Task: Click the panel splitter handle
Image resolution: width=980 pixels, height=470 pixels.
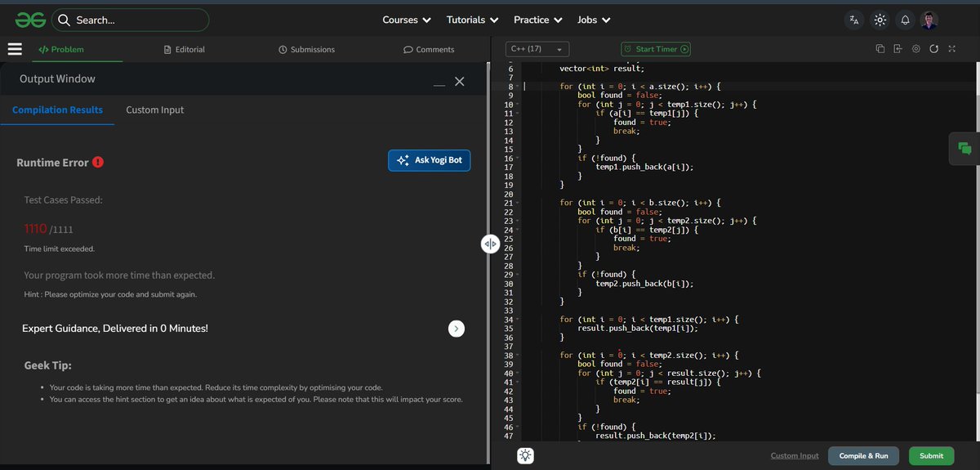Action: coord(490,244)
